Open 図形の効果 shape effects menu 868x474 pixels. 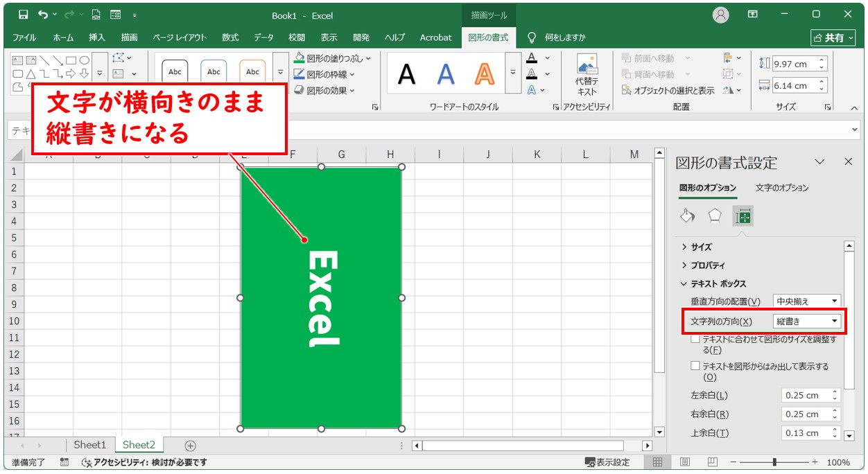(324, 90)
